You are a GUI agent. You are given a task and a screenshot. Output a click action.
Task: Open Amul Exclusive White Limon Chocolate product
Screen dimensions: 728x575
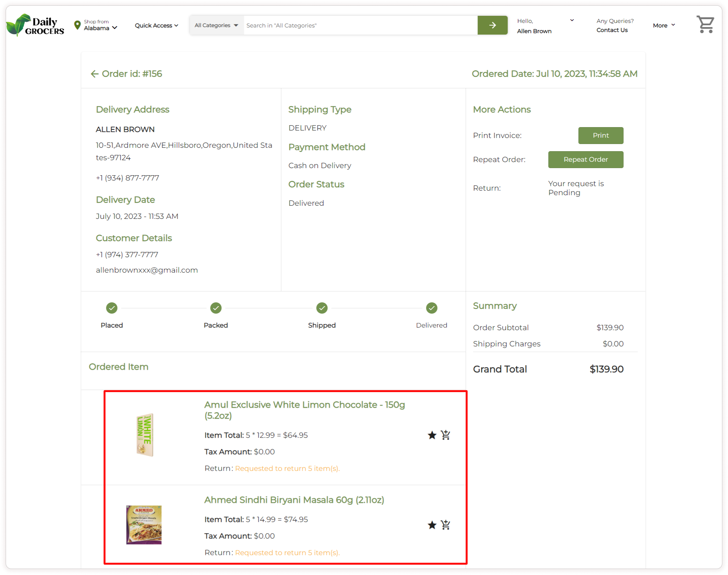click(305, 410)
